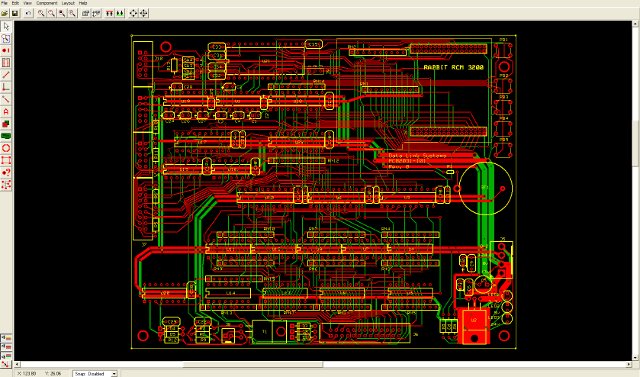Click the undo arrow in the toolbar
640x377 pixels.
[28, 13]
